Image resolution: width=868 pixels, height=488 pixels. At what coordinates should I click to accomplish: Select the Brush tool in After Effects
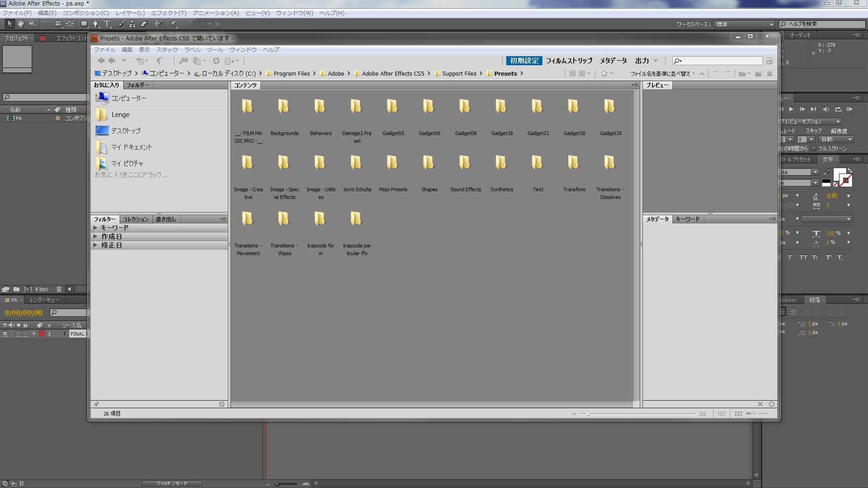pyautogui.click(x=121, y=24)
